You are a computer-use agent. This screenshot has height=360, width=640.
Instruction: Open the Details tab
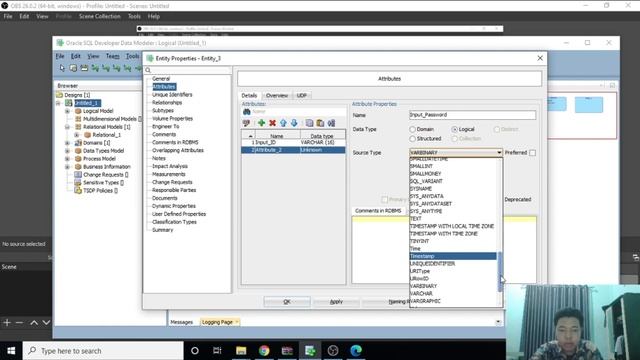[249, 96]
